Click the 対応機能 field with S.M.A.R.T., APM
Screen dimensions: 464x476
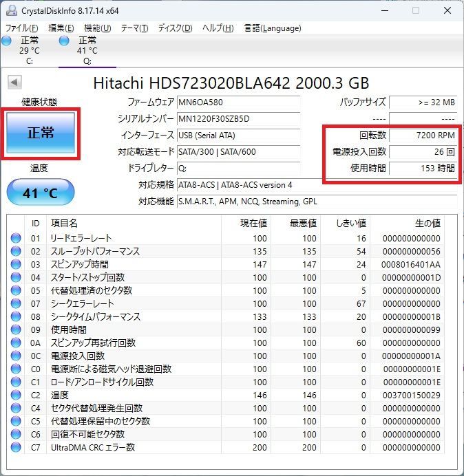[317, 202]
